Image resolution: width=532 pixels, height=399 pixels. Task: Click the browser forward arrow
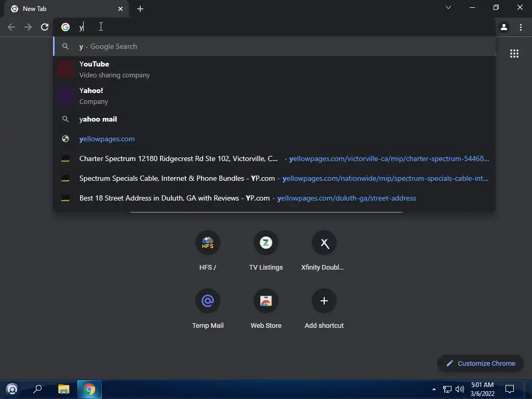28,27
